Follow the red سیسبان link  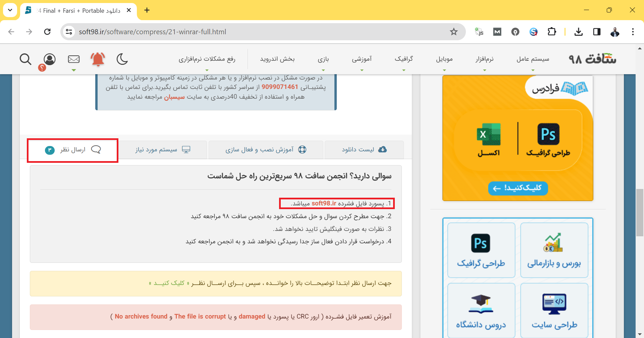[174, 97]
